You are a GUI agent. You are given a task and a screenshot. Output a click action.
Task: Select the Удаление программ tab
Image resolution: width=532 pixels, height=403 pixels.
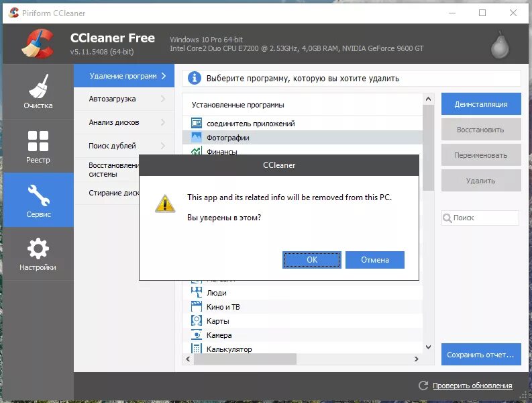[124, 76]
